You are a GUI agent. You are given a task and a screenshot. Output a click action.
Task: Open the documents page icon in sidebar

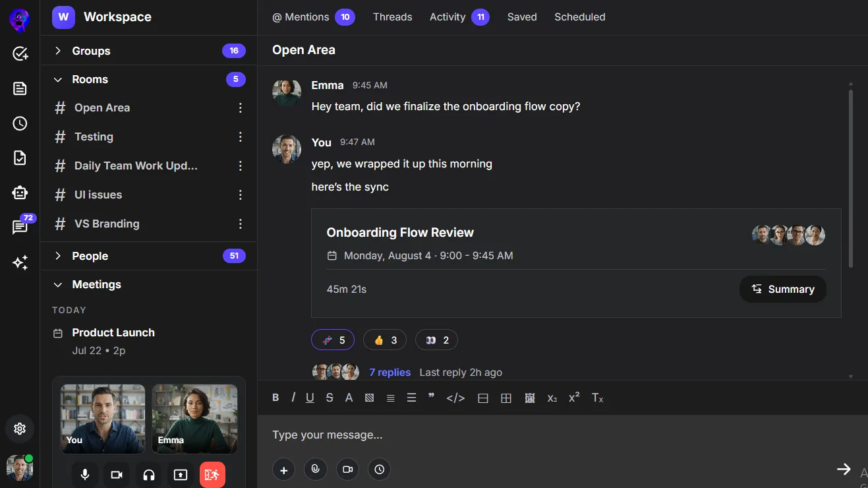pyautogui.click(x=20, y=88)
